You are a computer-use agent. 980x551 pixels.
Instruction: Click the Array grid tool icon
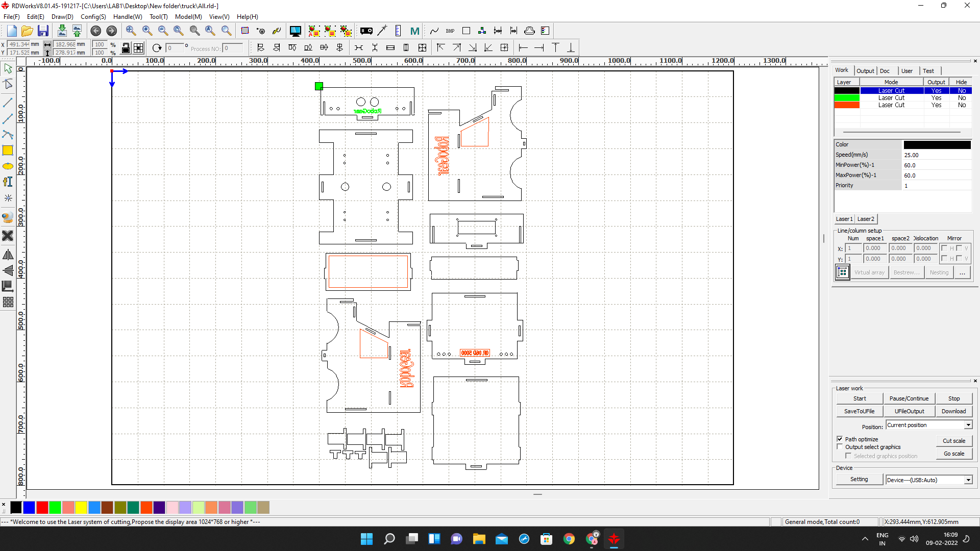[8, 303]
